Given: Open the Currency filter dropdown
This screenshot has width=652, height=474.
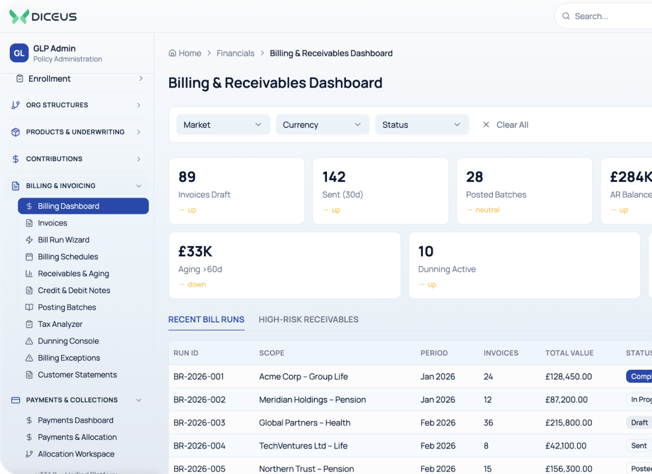Looking at the screenshot, I should click(322, 125).
